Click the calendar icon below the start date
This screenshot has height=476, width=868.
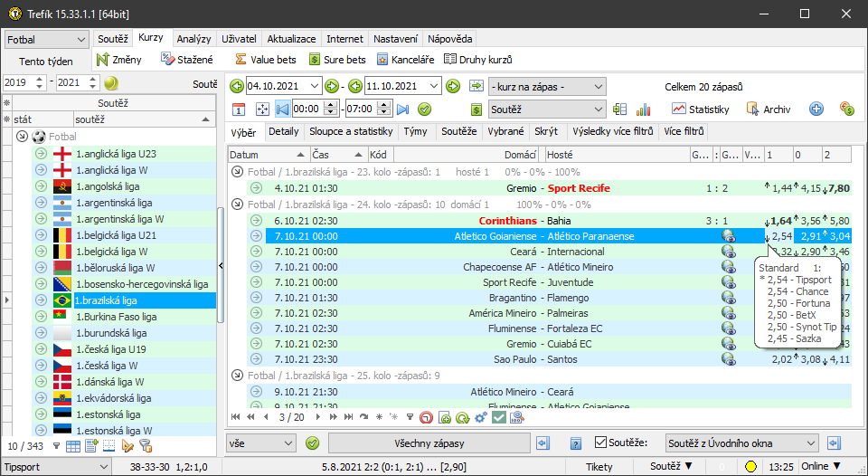238,109
